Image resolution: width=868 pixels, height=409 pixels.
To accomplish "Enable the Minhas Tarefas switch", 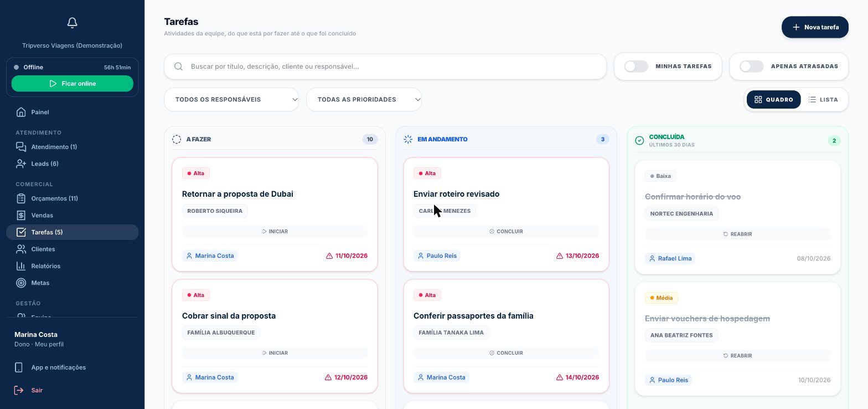I will (x=636, y=67).
